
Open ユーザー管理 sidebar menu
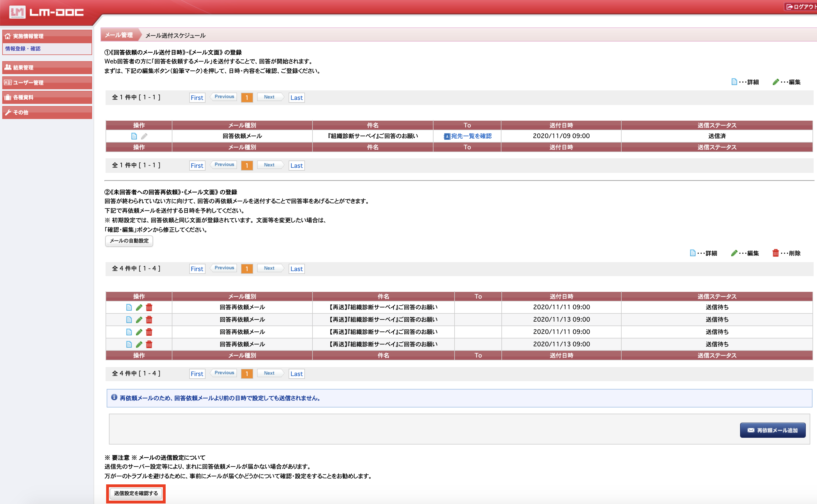click(47, 82)
